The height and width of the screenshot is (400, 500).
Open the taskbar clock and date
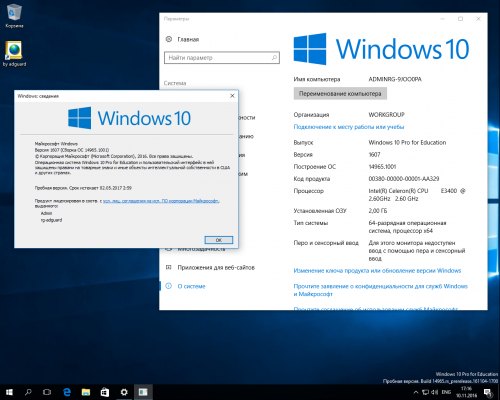466,392
